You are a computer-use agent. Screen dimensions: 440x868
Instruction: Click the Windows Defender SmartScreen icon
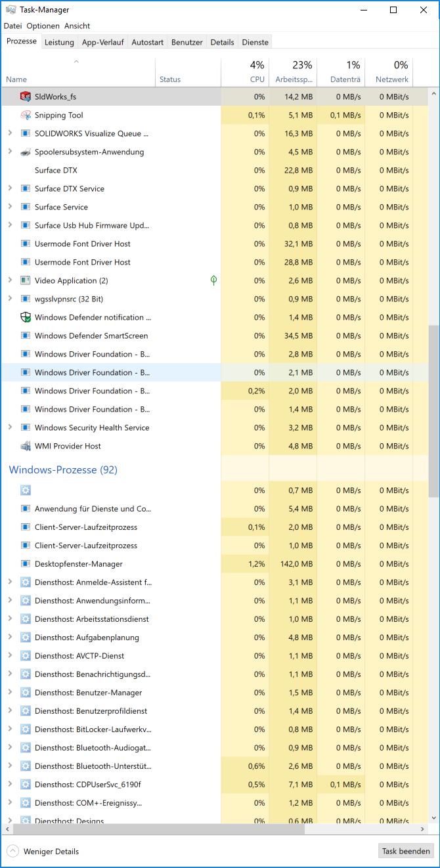pyautogui.click(x=26, y=336)
